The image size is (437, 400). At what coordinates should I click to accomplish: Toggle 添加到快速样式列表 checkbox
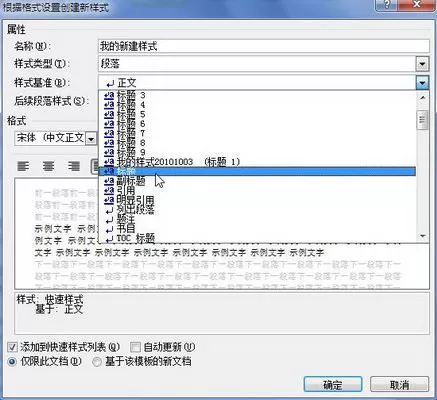click(x=12, y=347)
